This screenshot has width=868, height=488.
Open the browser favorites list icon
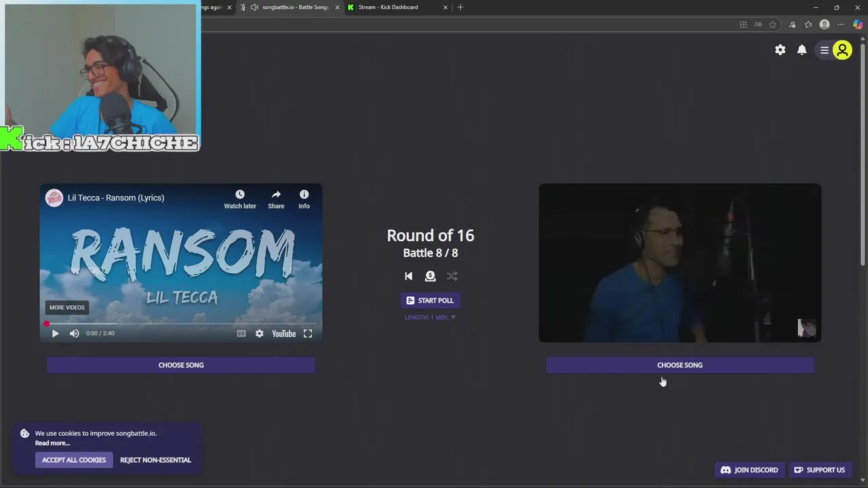click(x=808, y=24)
